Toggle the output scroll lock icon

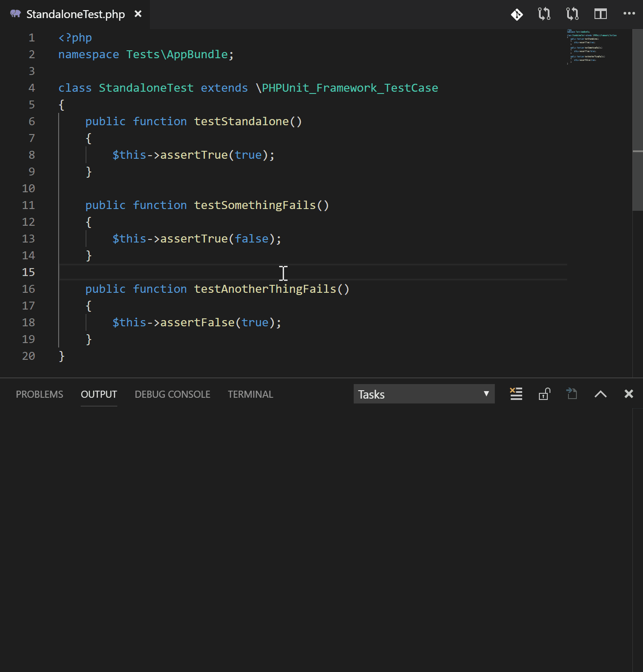pos(544,394)
